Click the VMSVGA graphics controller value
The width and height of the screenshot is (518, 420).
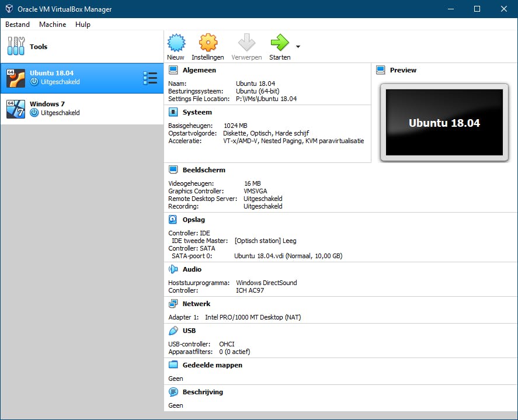coord(255,191)
